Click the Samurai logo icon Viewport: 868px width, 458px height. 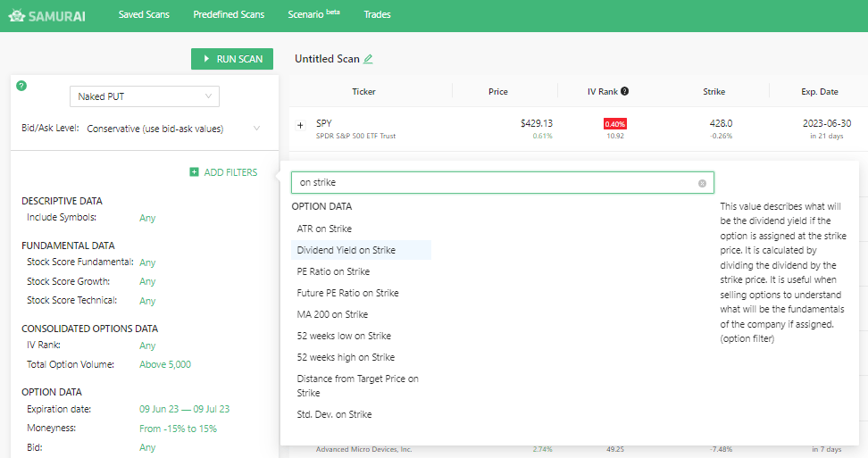point(17,15)
